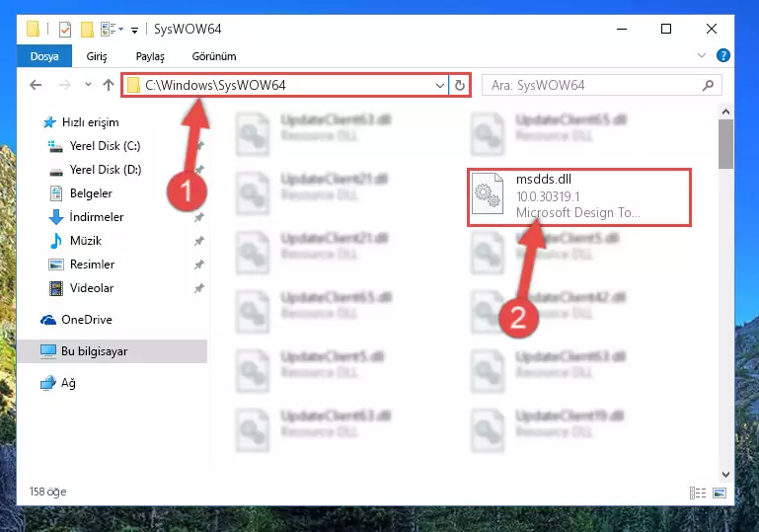Click the Ara: SysWOW64 search box
This screenshot has width=759, height=532.
(x=602, y=86)
